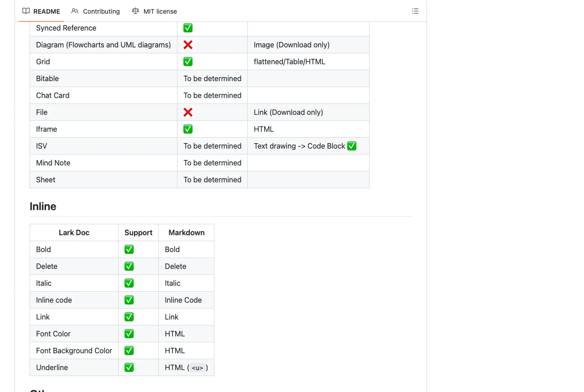Click the green check in Inline code row

129,300
